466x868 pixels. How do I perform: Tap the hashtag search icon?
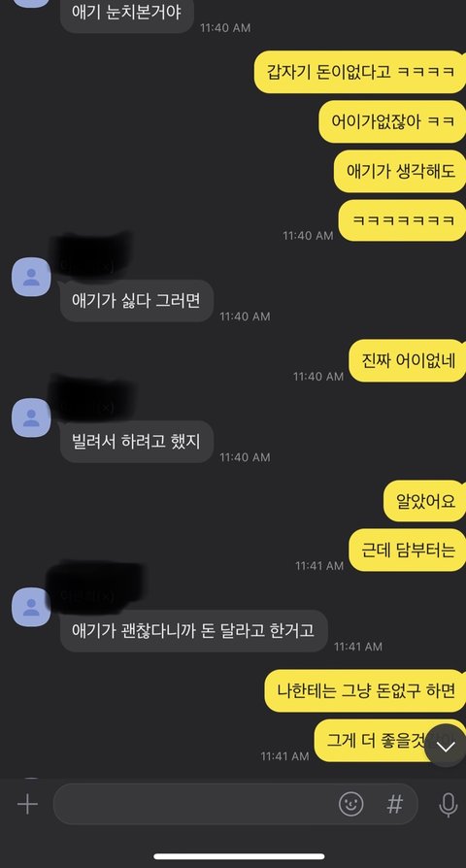pos(394,804)
